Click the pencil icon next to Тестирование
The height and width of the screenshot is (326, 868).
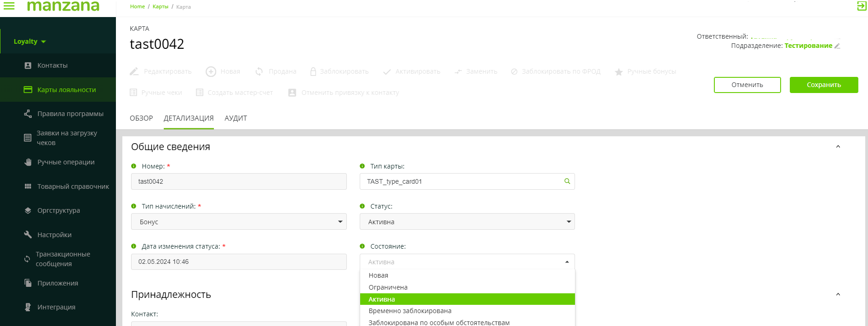coord(837,46)
